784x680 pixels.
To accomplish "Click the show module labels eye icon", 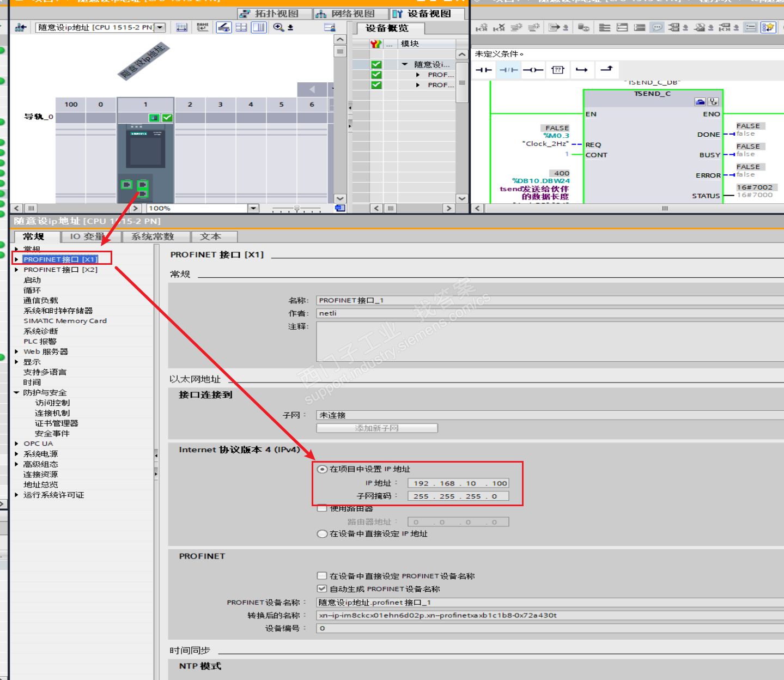I will [x=223, y=27].
